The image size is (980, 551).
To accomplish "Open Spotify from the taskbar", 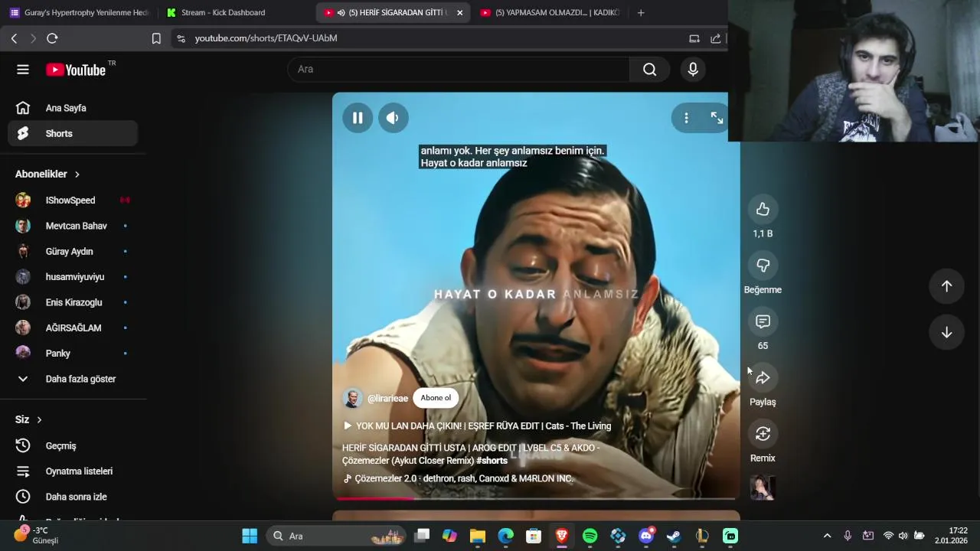I will tap(590, 536).
